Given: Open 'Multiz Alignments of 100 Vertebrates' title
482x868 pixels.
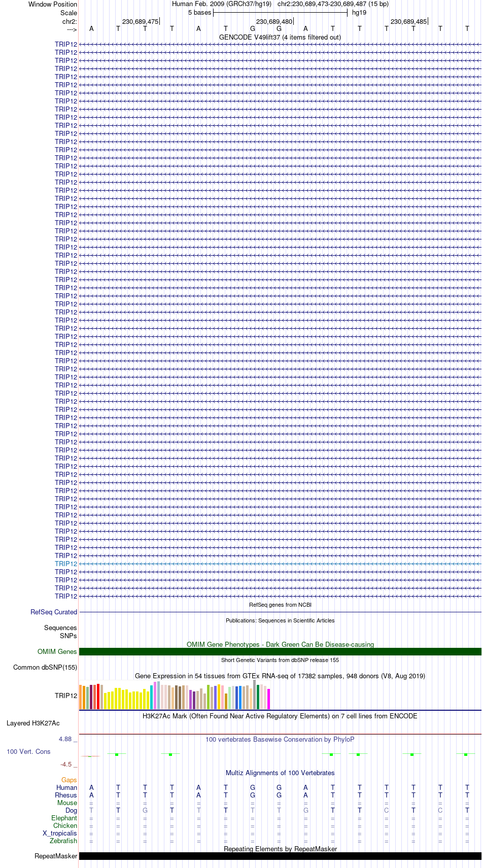Looking at the screenshot, I should click(280, 773).
